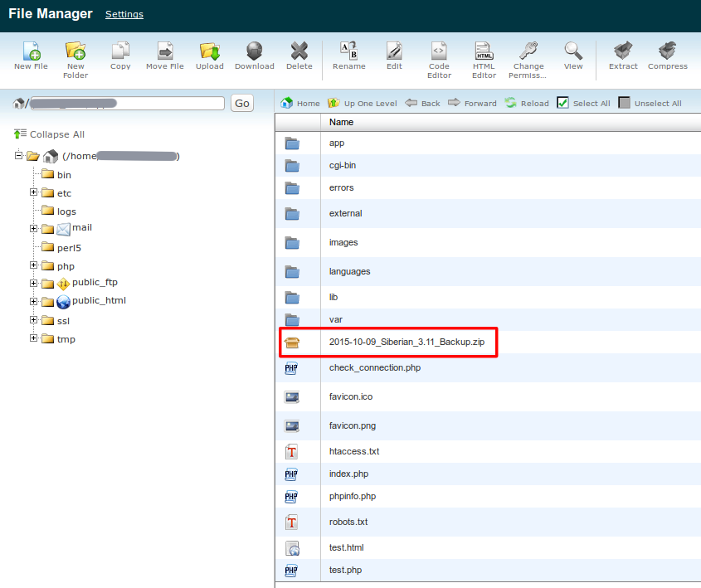Image resolution: width=701 pixels, height=588 pixels.
Task: Expand the mail folder node
Action: (x=33, y=228)
